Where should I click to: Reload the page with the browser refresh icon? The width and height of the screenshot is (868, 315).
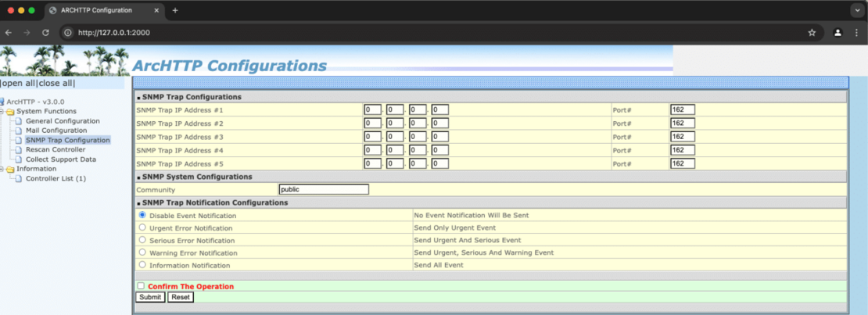tap(45, 33)
